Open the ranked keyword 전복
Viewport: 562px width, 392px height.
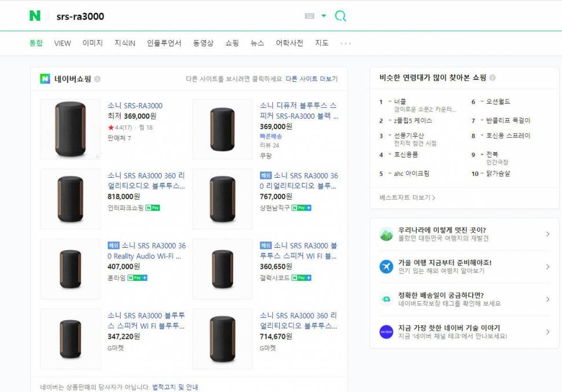pos(492,154)
